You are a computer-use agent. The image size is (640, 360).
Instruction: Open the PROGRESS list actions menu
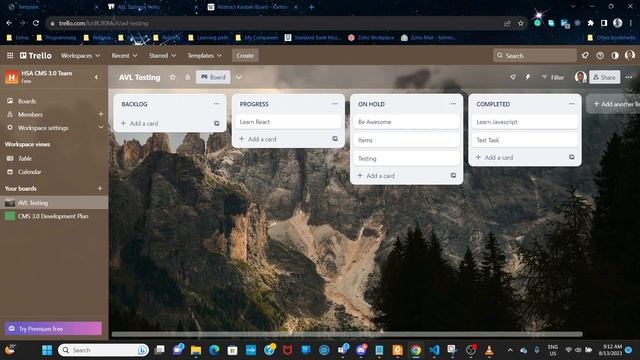coord(335,104)
